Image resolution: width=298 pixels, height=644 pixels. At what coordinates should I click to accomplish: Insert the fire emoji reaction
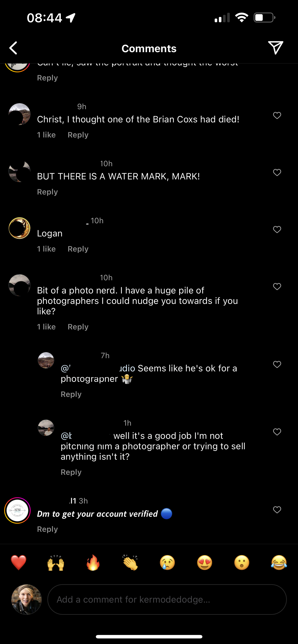point(93,563)
